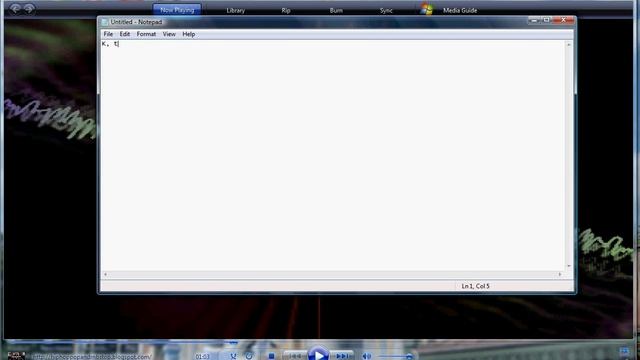640x360 pixels.
Task: Click Notepad's vertical scrollbar down arrow
Action: (x=569, y=266)
